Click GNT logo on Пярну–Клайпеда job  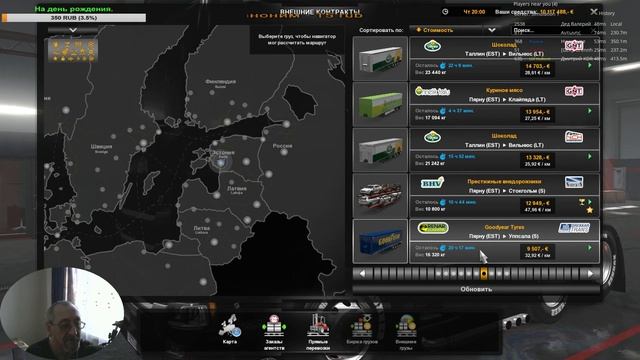573,91
